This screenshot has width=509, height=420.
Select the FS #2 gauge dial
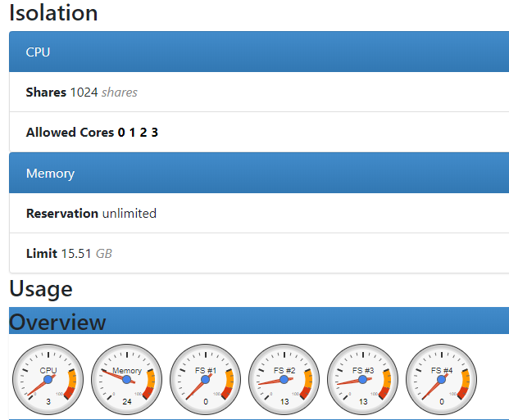pos(284,379)
